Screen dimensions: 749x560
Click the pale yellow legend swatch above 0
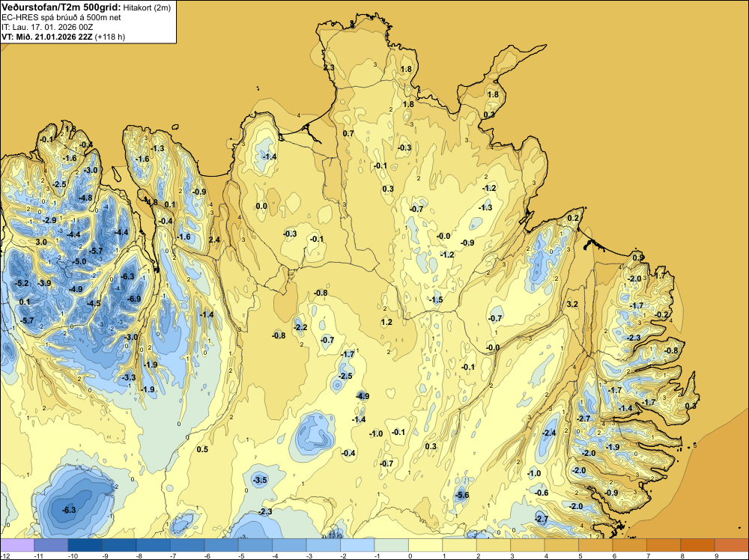(x=425, y=545)
